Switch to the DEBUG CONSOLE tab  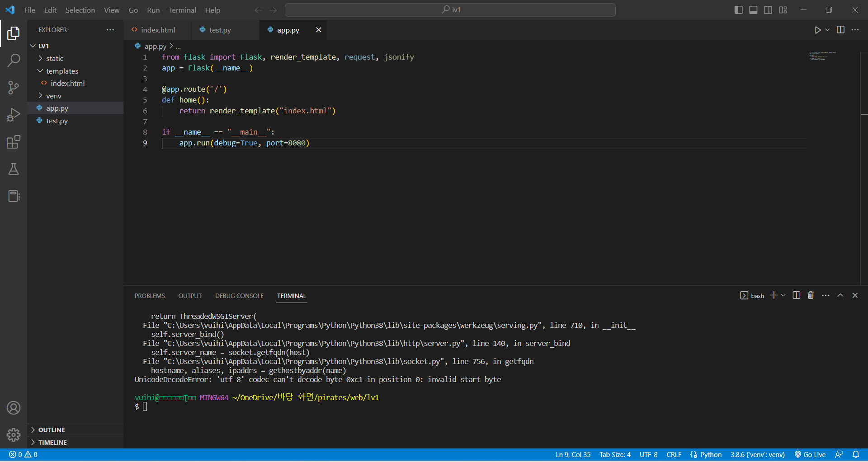click(x=239, y=296)
